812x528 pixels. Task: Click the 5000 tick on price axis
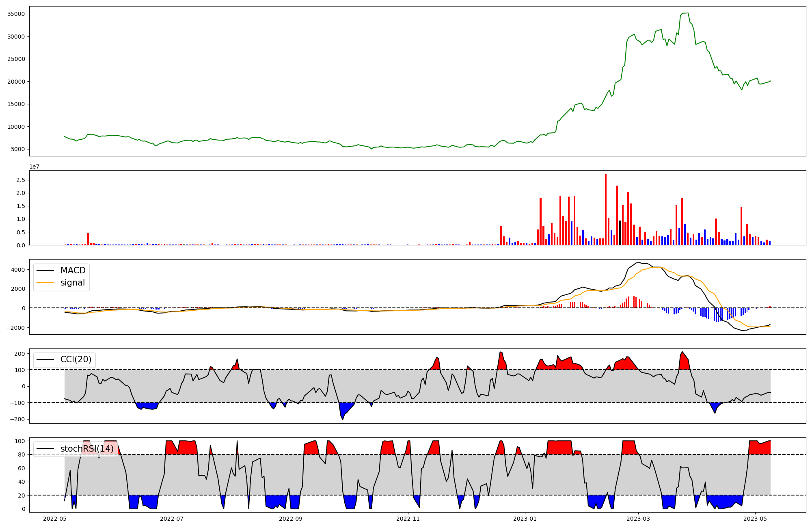pos(18,149)
